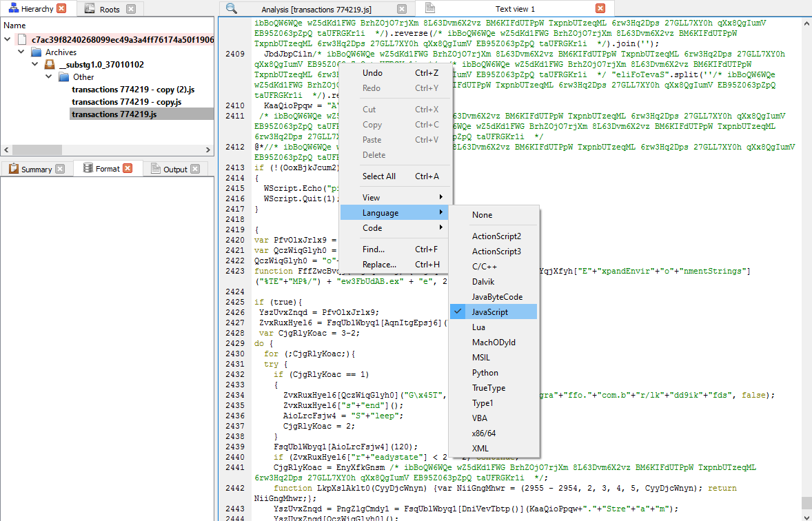Select the Format tab
The height and width of the screenshot is (521, 812).
point(108,168)
